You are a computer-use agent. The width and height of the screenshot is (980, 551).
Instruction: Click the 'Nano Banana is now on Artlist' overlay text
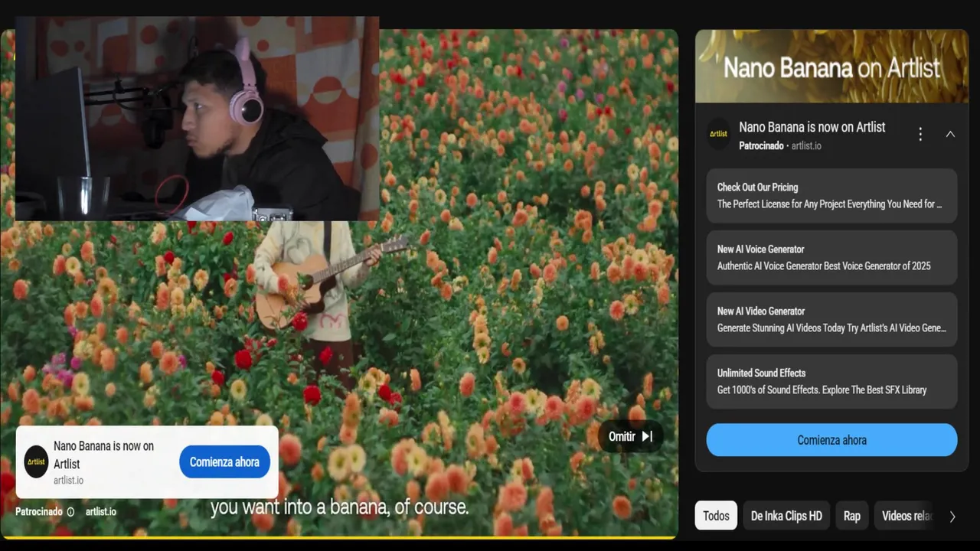pyautogui.click(x=103, y=455)
